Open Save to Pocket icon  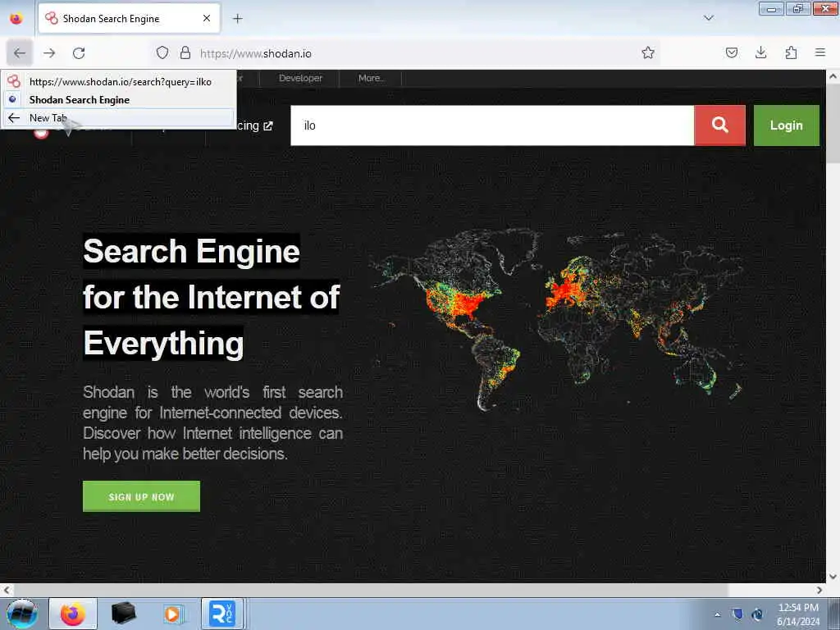click(731, 52)
